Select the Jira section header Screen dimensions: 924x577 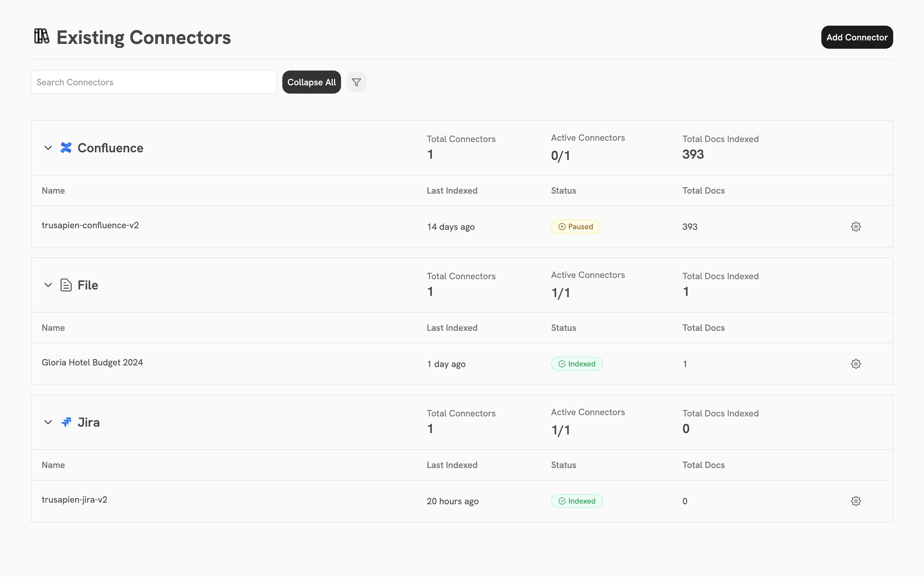pos(89,422)
